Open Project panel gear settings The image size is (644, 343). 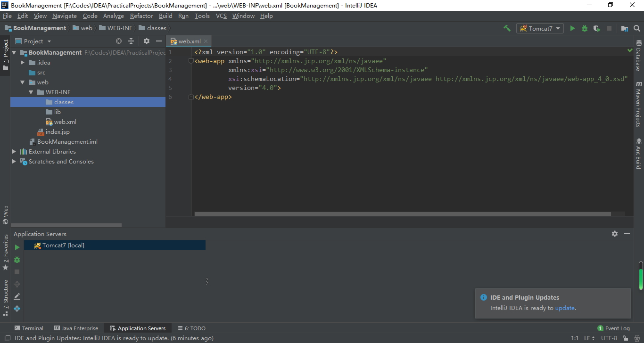[146, 41]
